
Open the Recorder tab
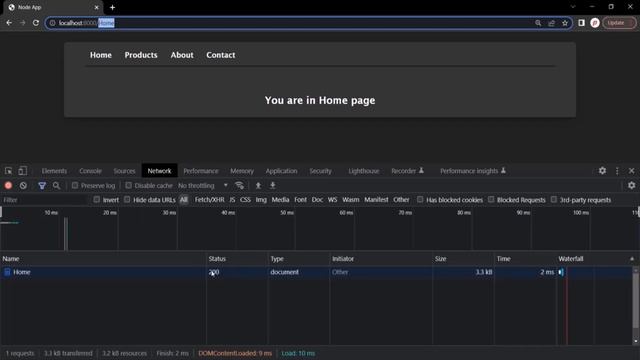click(407, 171)
